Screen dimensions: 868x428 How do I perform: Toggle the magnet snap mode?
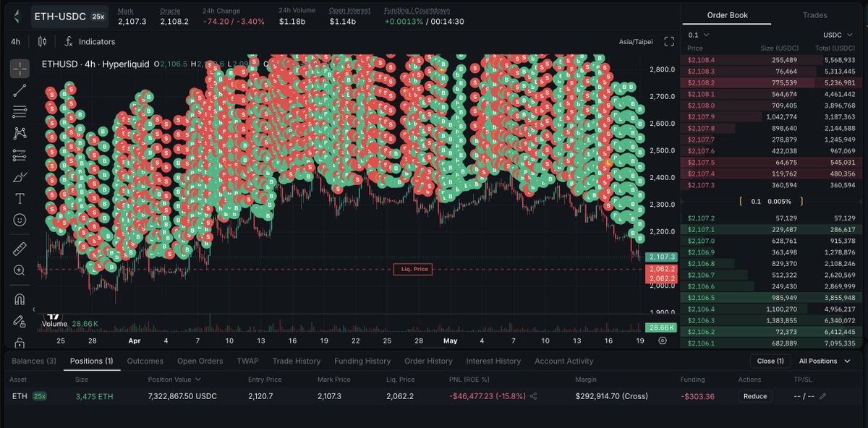[20, 299]
